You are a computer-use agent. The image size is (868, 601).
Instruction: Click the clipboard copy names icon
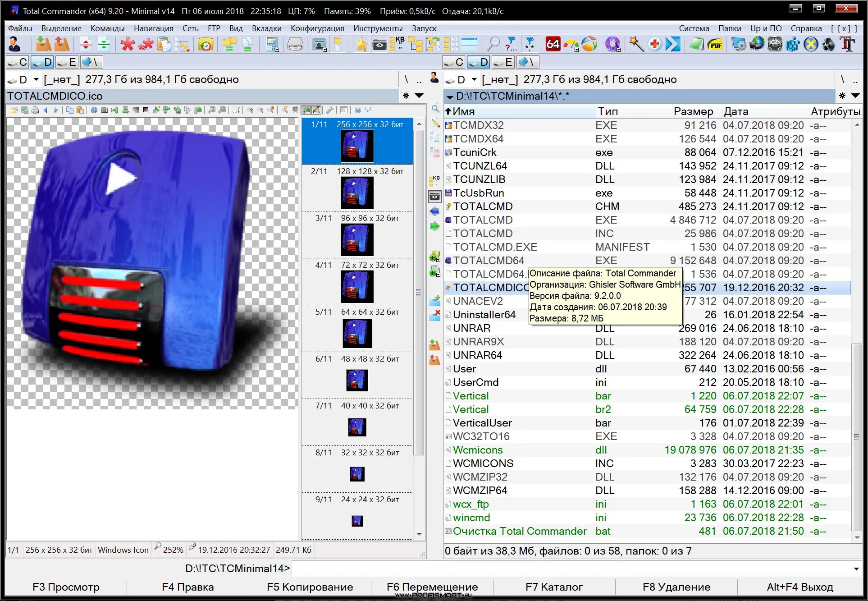164,44
